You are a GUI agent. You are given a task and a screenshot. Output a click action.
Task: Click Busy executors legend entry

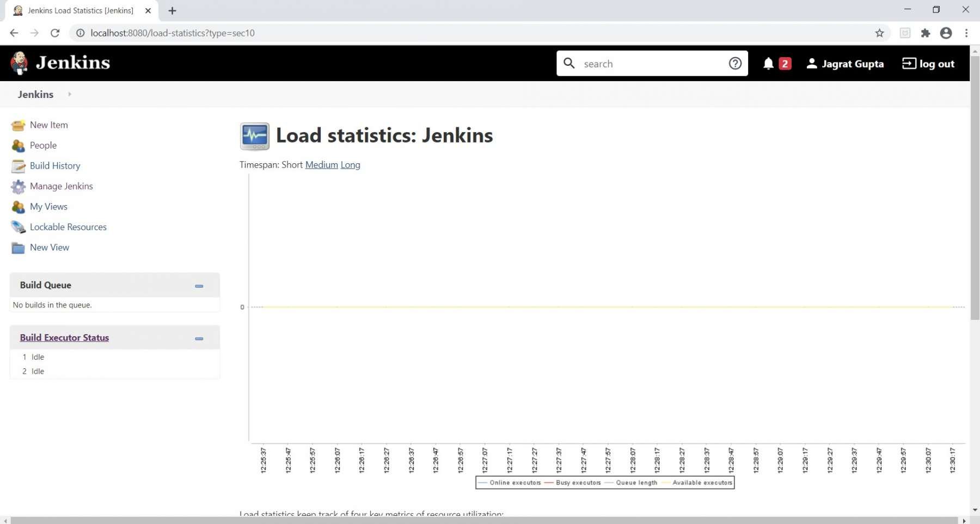point(573,483)
